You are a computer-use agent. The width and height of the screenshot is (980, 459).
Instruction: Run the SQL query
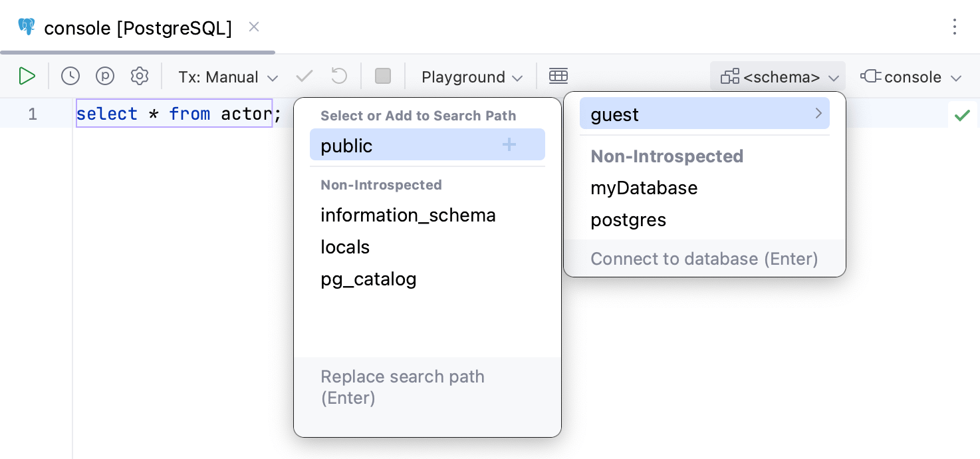(x=27, y=76)
